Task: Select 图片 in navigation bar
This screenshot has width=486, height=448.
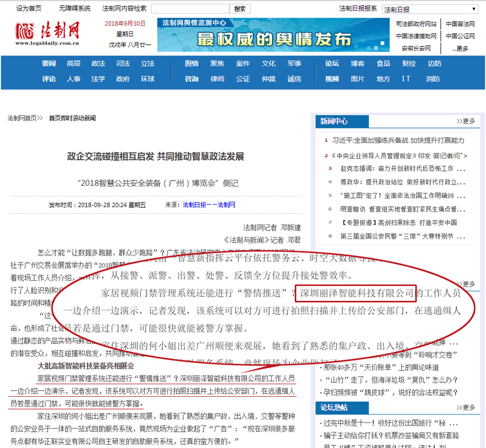Action: (357, 79)
